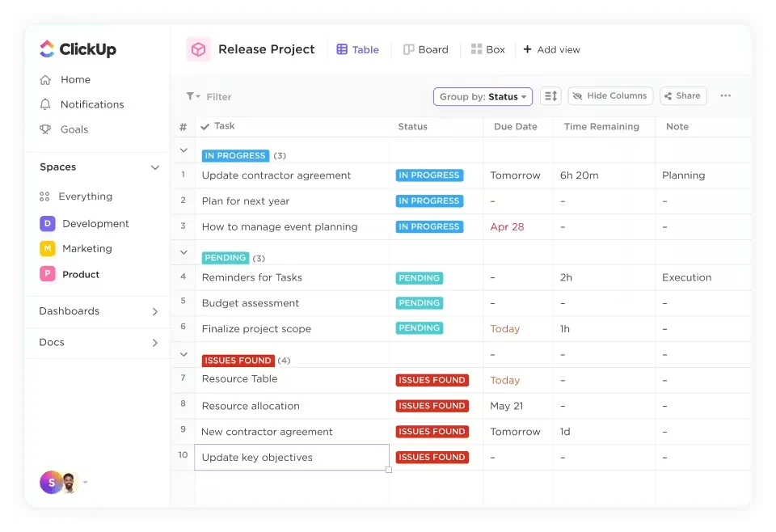Click the pink P Product space icon
The width and height of the screenshot is (776, 532).
point(48,273)
